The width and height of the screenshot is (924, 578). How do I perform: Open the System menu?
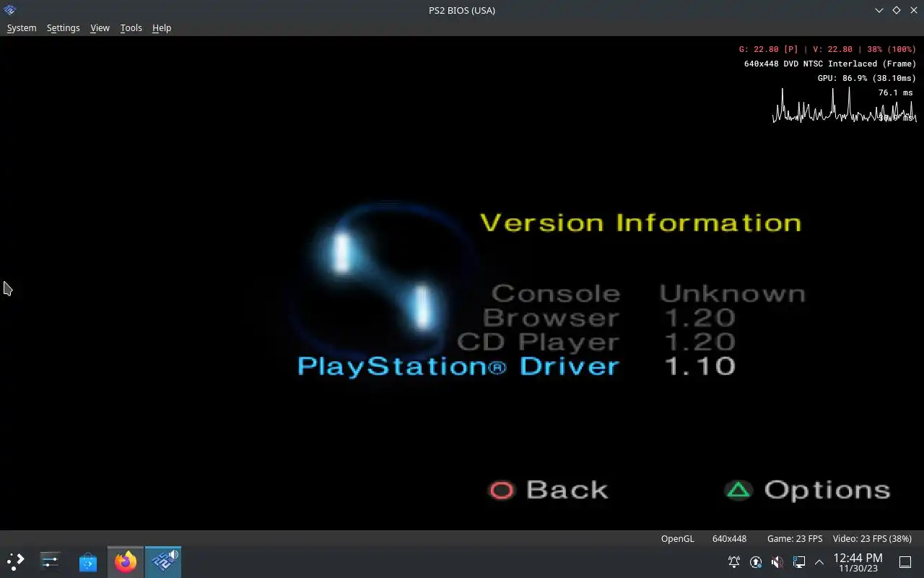22,27
